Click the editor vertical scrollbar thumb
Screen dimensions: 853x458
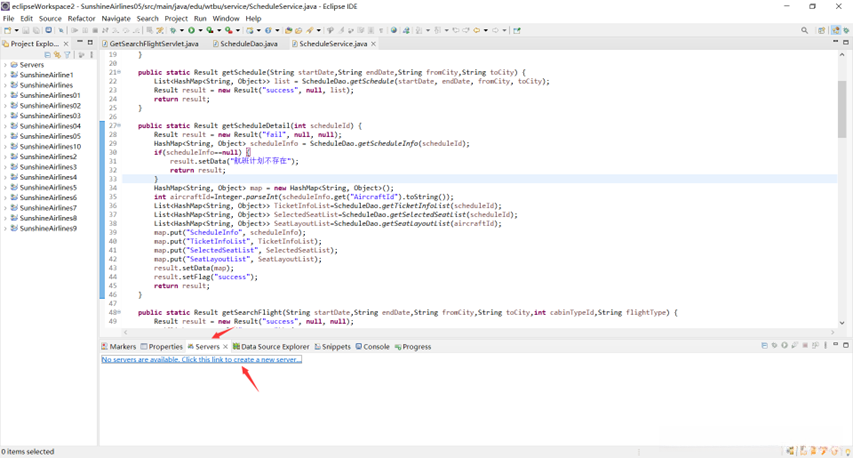tap(842, 109)
